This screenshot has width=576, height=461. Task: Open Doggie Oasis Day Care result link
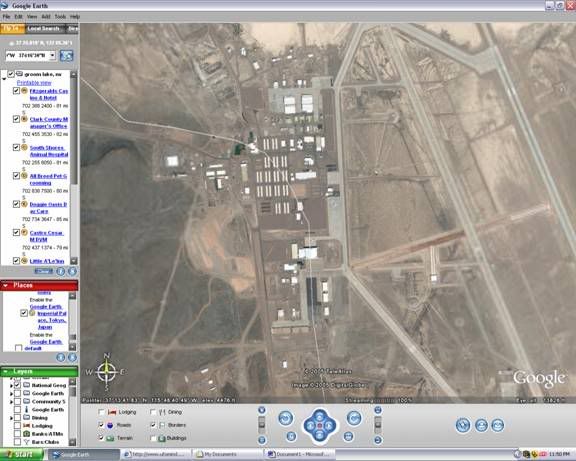tap(48, 208)
